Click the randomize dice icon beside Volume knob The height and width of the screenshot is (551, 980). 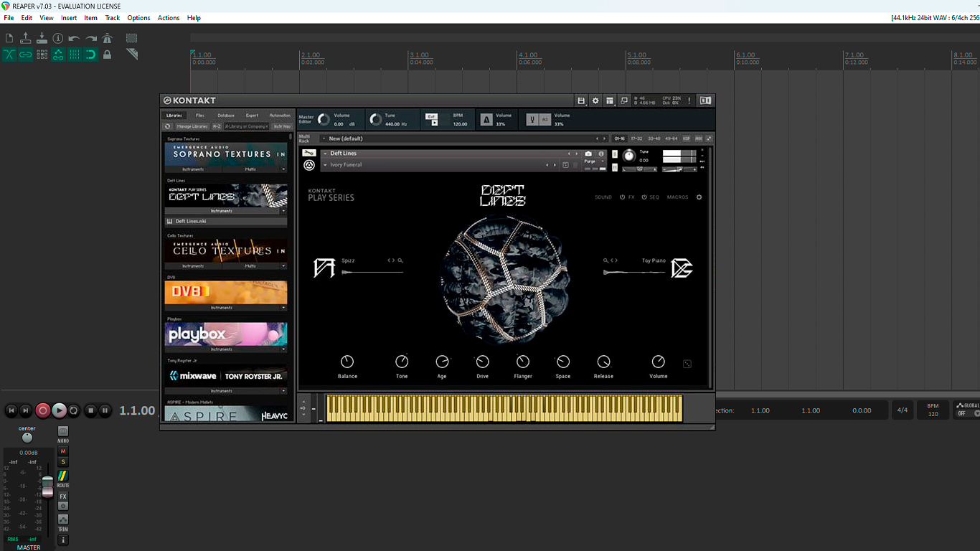(x=687, y=364)
